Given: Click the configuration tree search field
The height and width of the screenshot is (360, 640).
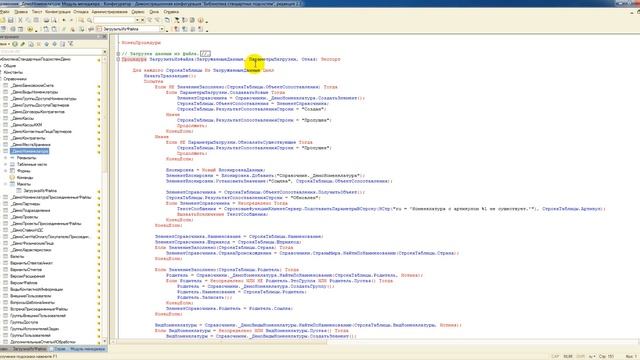Looking at the screenshot, I should pyautogui.click(x=51, y=52).
